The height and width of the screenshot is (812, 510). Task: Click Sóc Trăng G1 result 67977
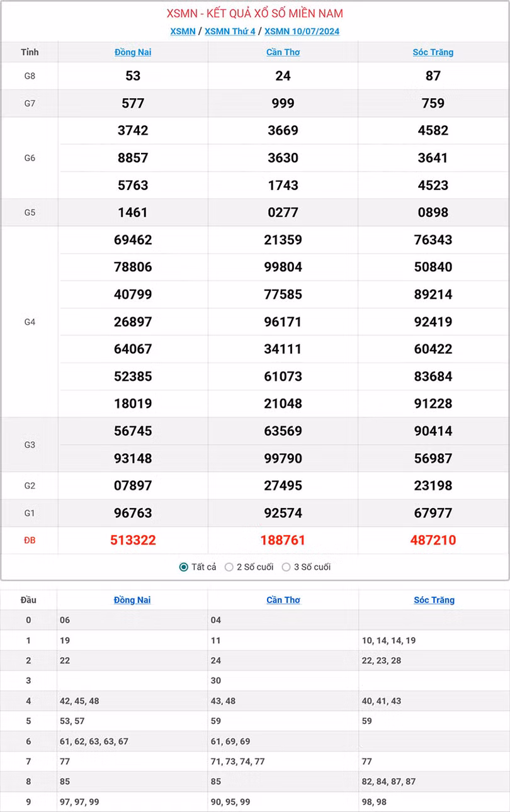pos(433,513)
